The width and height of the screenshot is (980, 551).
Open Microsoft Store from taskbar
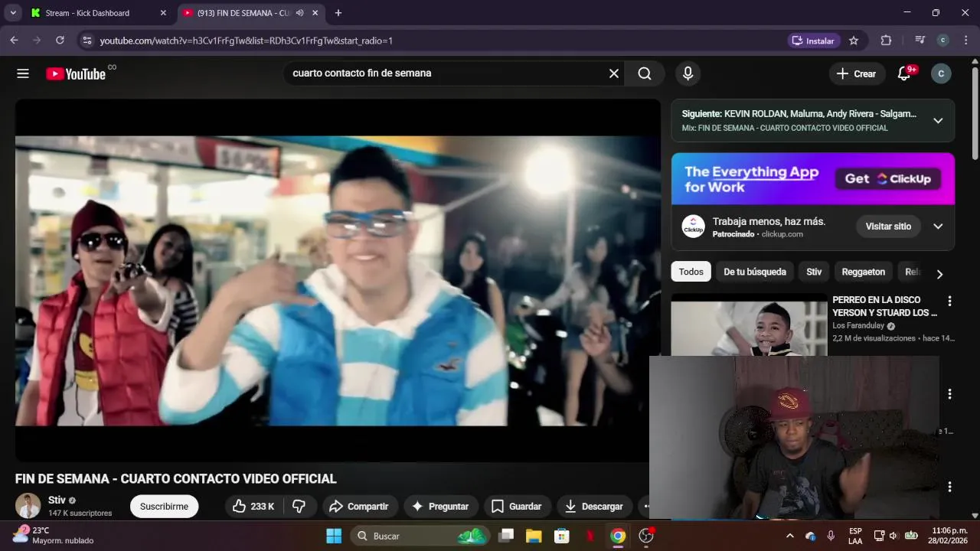pyautogui.click(x=562, y=536)
